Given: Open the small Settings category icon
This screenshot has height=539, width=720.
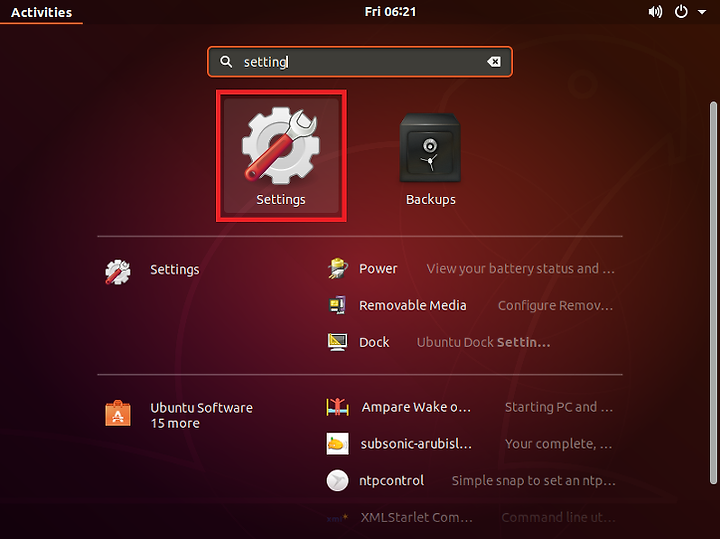Looking at the screenshot, I should 118,272.
